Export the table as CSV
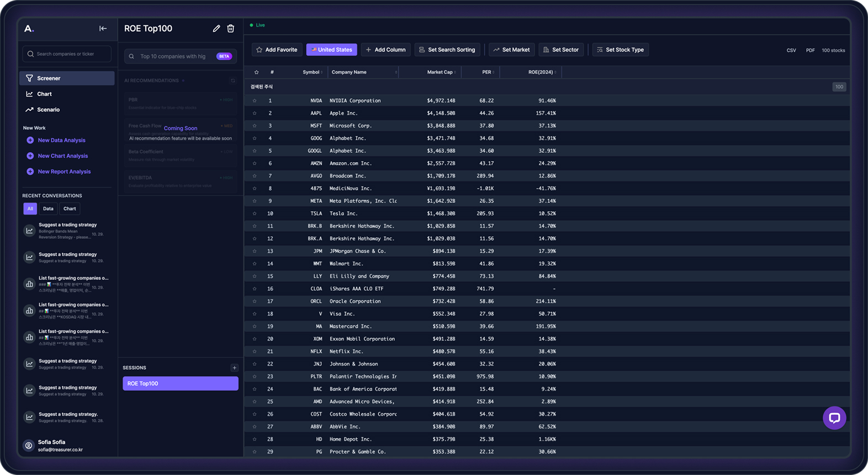868x475 pixels. [x=791, y=50]
